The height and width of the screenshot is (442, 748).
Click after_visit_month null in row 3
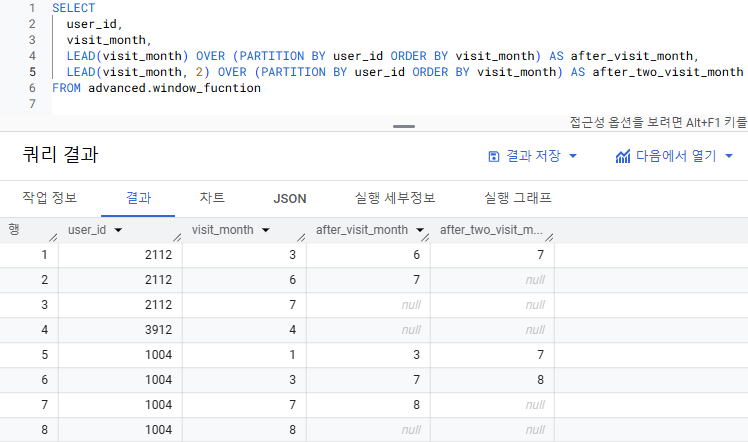pos(411,305)
